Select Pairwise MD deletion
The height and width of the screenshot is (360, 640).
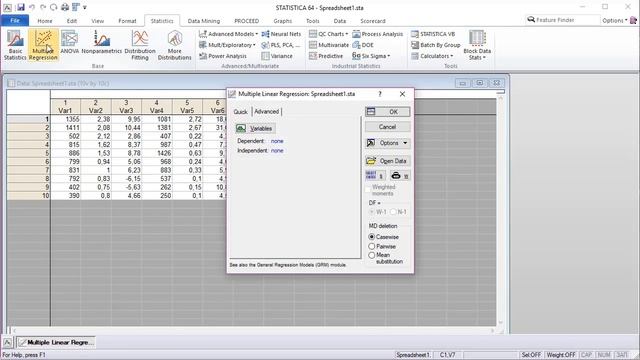[x=371, y=247]
